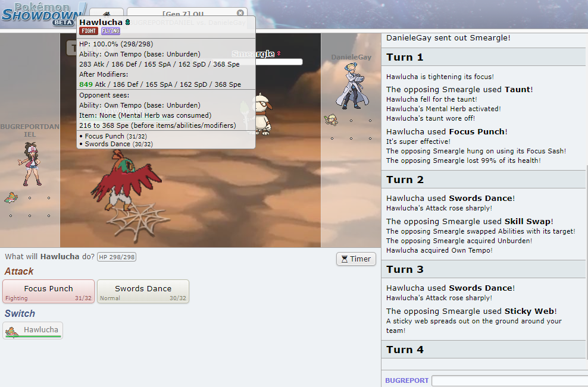Click 'The opposing Smeargle used Sticky Web!' line
This screenshot has height=387, width=588.
(471, 312)
